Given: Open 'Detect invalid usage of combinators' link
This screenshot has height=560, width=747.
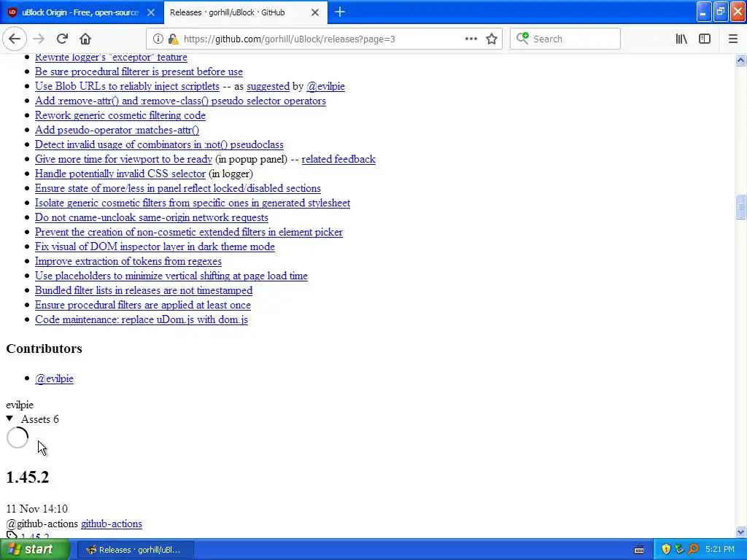Looking at the screenshot, I should tap(159, 144).
